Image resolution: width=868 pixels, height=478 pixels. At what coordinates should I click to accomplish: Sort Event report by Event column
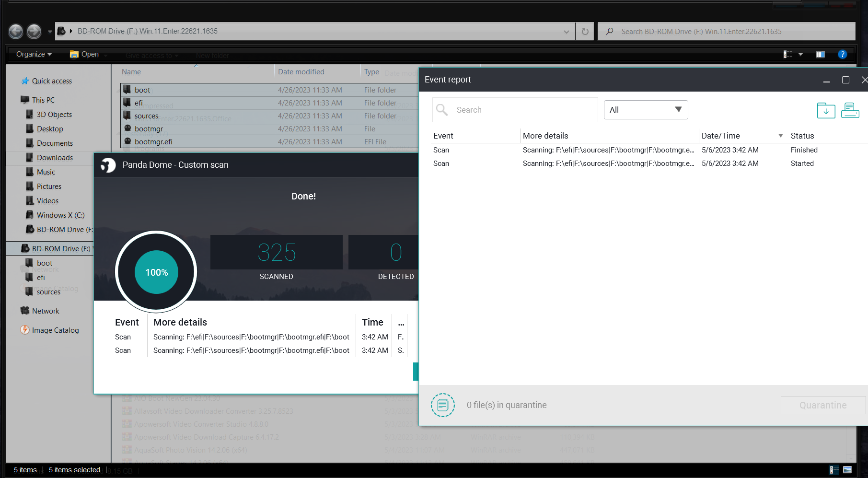click(443, 136)
